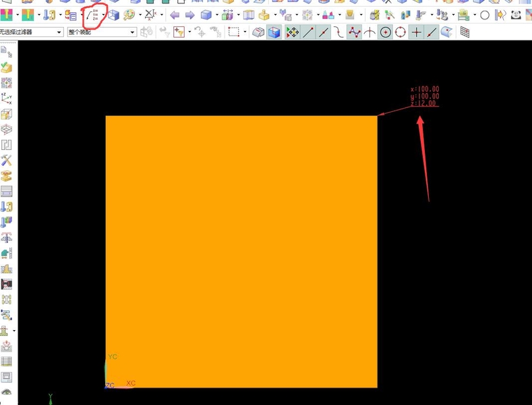This screenshot has width=532, height=405.
Task: Click the YC axis label
Action: 113,357
